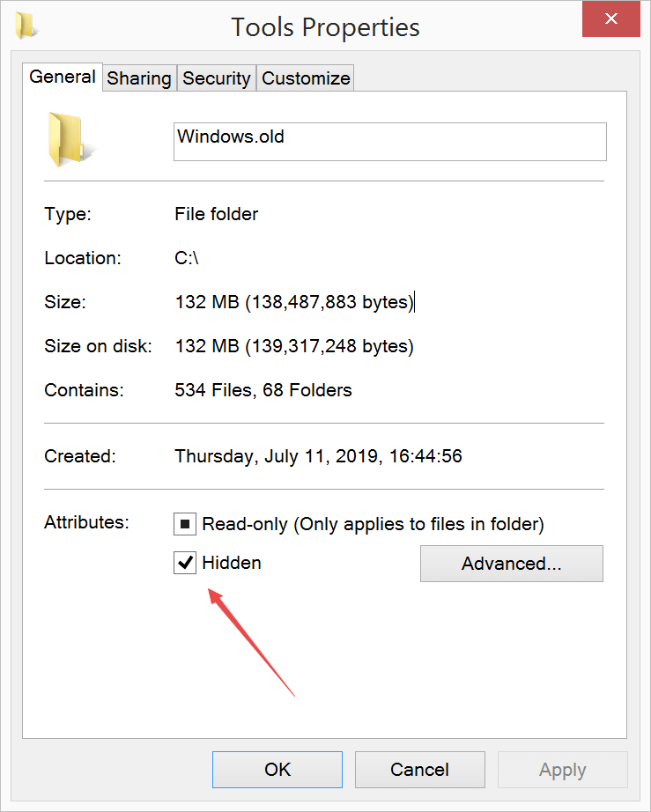Click the 'Created:' label
The image size is (651, 812).
pos(80,456)
